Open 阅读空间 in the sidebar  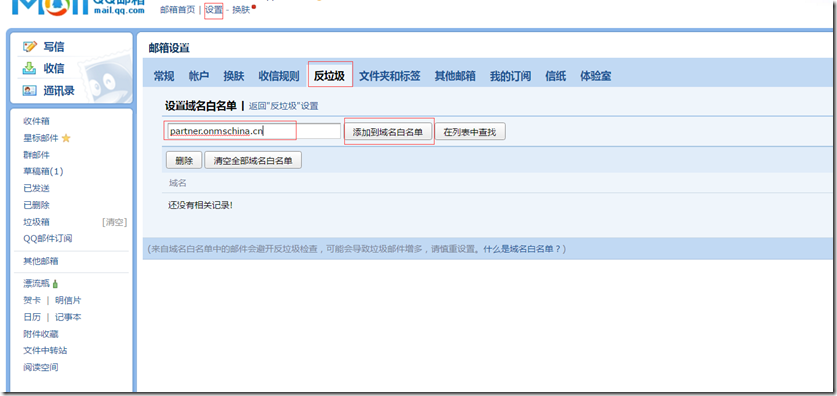point(41,368)
